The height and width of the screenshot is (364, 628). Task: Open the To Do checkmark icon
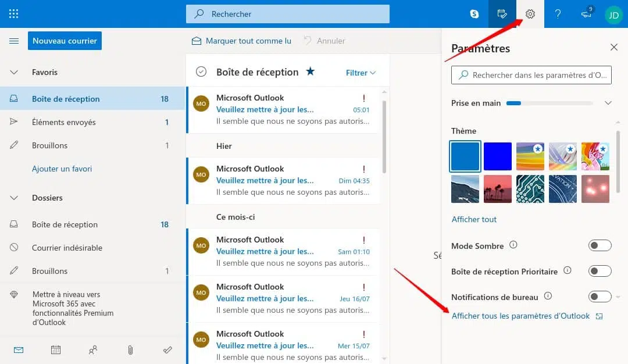167,350
